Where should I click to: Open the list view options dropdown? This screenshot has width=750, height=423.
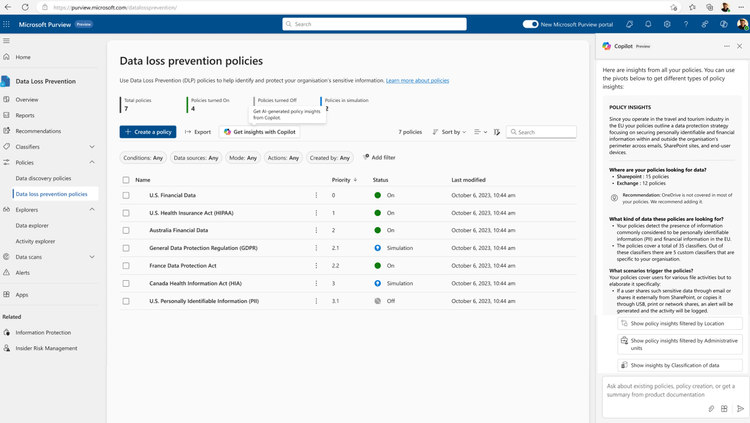480,132
